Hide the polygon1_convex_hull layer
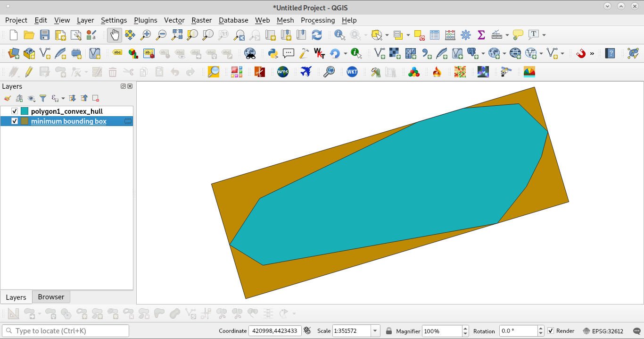The height and width of the screenshot is (339, 644). [14, 111]
